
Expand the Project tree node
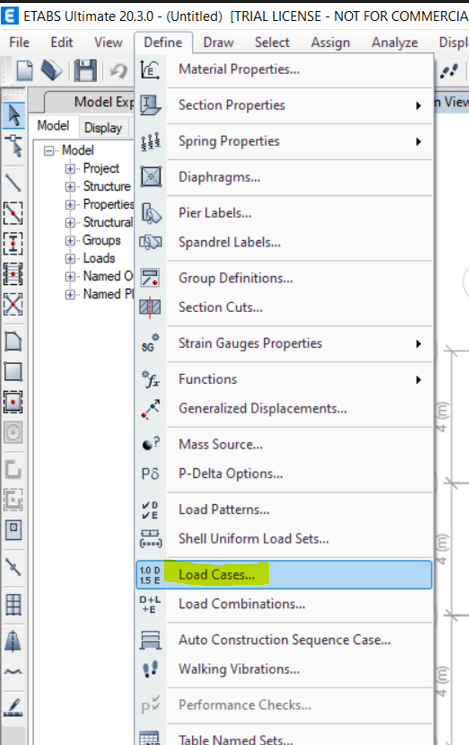(70, 169)
